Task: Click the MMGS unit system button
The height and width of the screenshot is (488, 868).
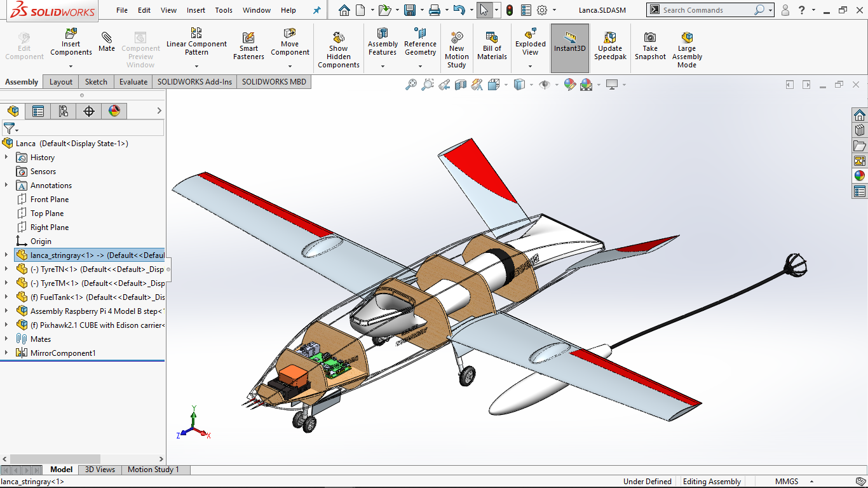Action: click(x=787, y=482)
